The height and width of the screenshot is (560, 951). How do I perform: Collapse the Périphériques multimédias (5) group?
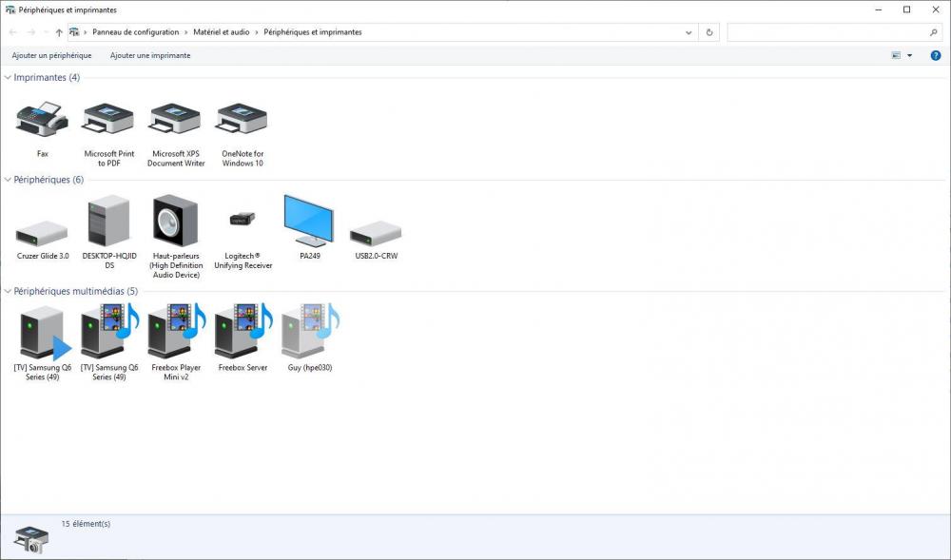(x=8, y=291)
